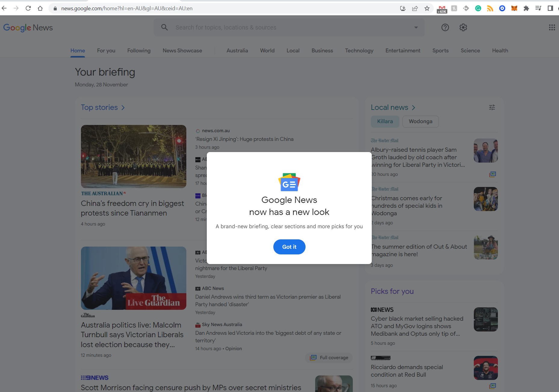Open Google News settings gear
Viewport: 559px width, 392px height.
(x=463, y=27)
